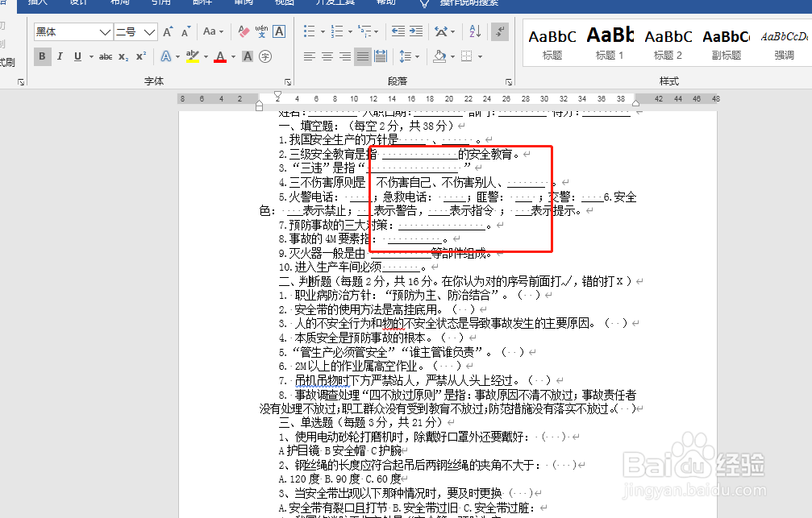Click the first-line indent ruler marker

(x=278, y=95)
